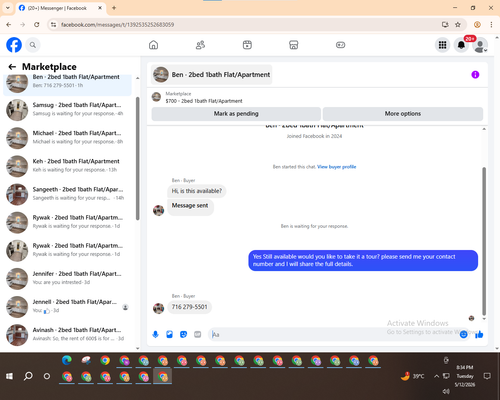
Task: Click the blue 'Yes Still available' message bubble
Action: click(x=363, y=260)
